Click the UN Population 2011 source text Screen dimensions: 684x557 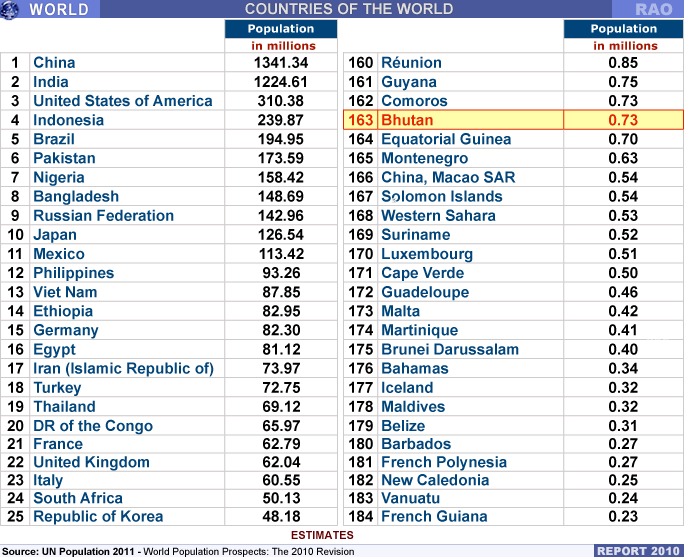(x=91, y=551)
